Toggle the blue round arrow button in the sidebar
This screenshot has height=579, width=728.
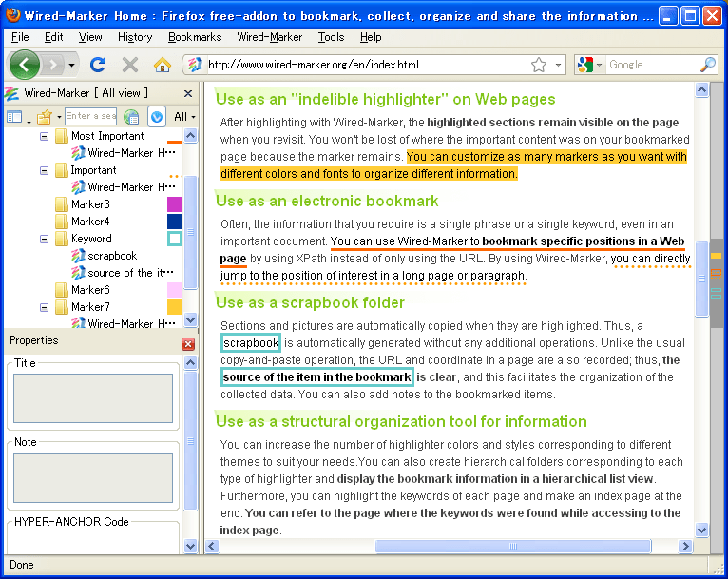[157, 117]
